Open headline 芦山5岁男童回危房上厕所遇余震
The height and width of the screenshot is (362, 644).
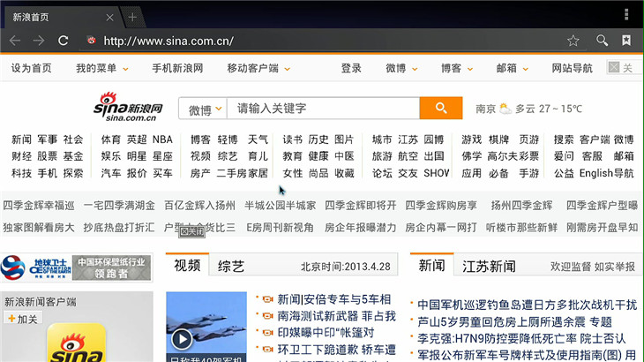click(x=499, y=321)
